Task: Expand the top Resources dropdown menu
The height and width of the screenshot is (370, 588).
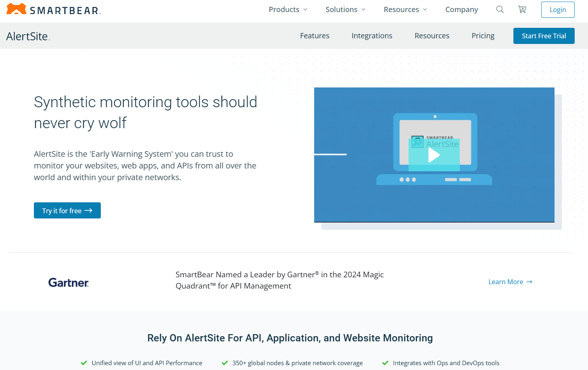Action: pyautogui.click(x=405, y=9)
